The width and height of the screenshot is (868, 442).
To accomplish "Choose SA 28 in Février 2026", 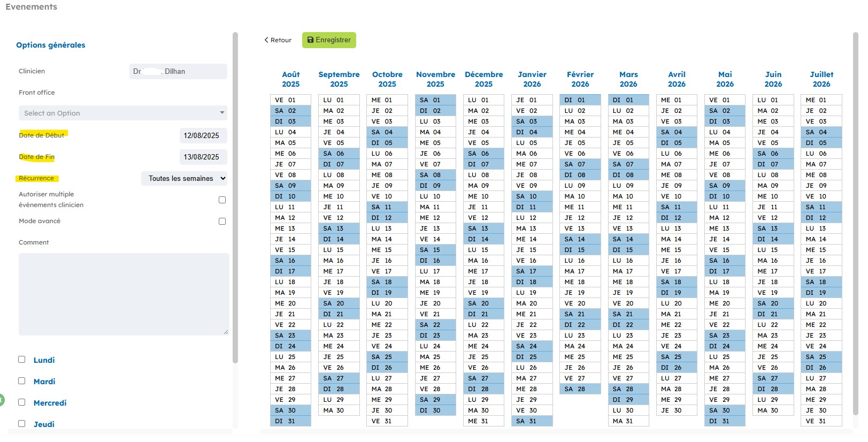I will point(580,389).
